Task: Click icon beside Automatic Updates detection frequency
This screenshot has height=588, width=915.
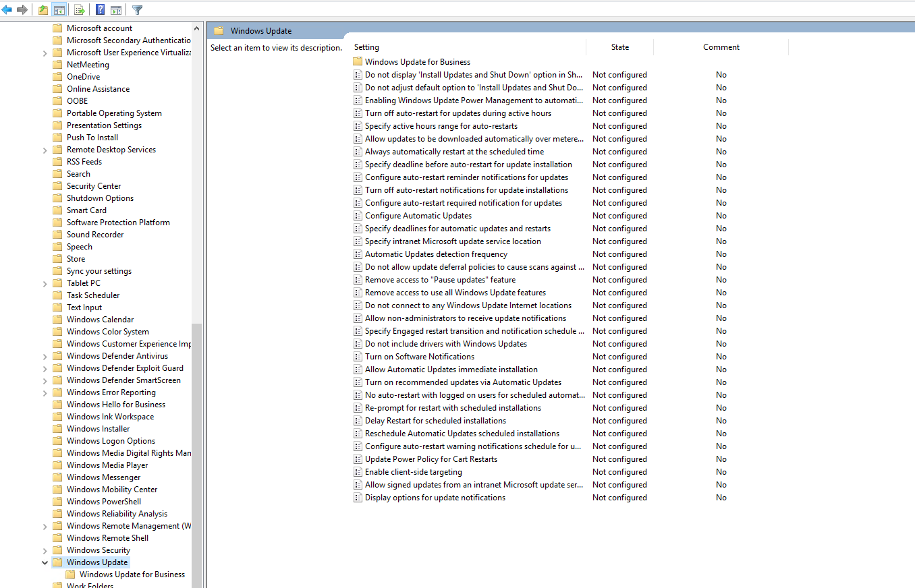Action: 358,254
